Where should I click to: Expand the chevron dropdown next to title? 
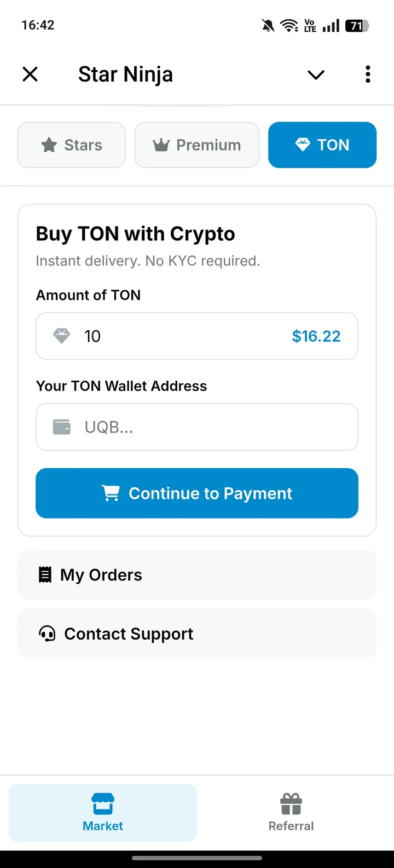pyautogui.click(x=316, y=74)
